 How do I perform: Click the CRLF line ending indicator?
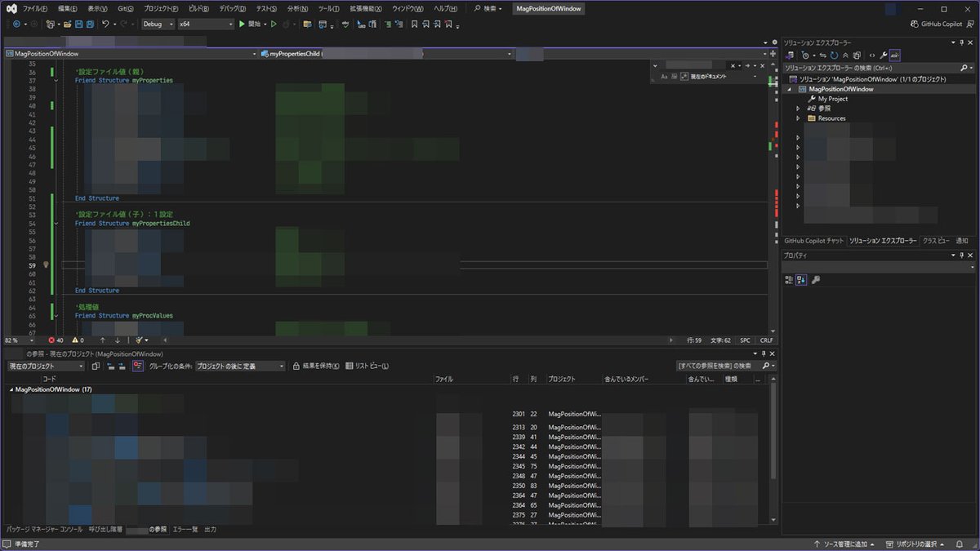pyautogui.click(x=766, y=340)
